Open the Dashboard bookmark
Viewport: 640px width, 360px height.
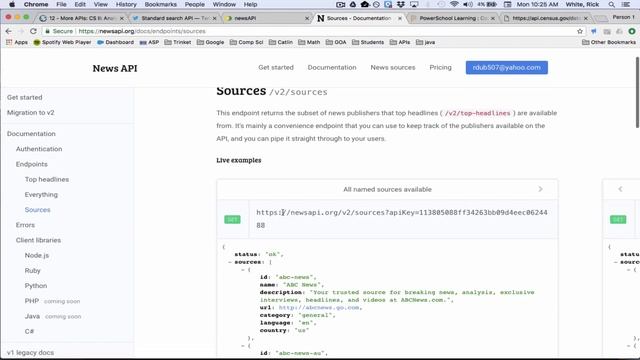[116, 42]
